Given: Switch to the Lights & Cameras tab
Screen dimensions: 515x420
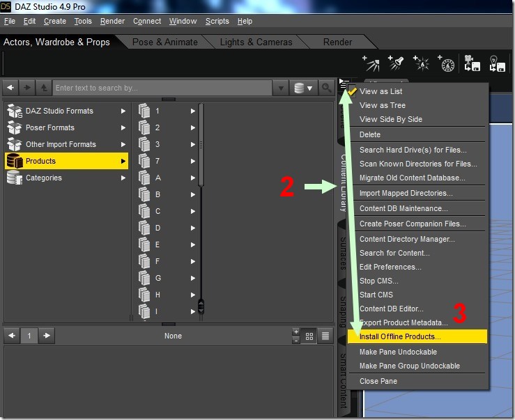Looking at the screenshot, I should 256,42.
